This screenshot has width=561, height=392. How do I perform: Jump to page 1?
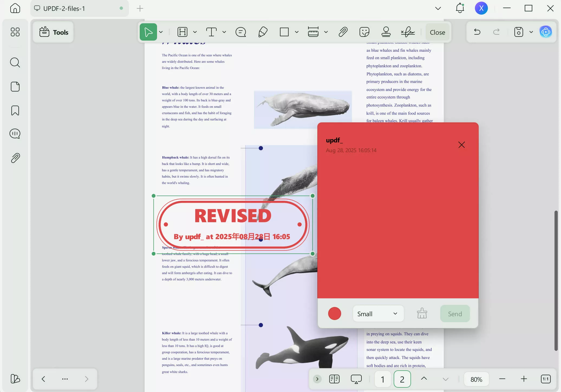383,379
